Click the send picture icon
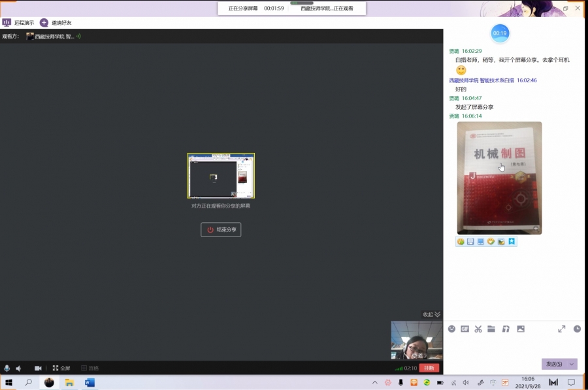The height and width of the screenshot is (390, 588). click(521, 329)
